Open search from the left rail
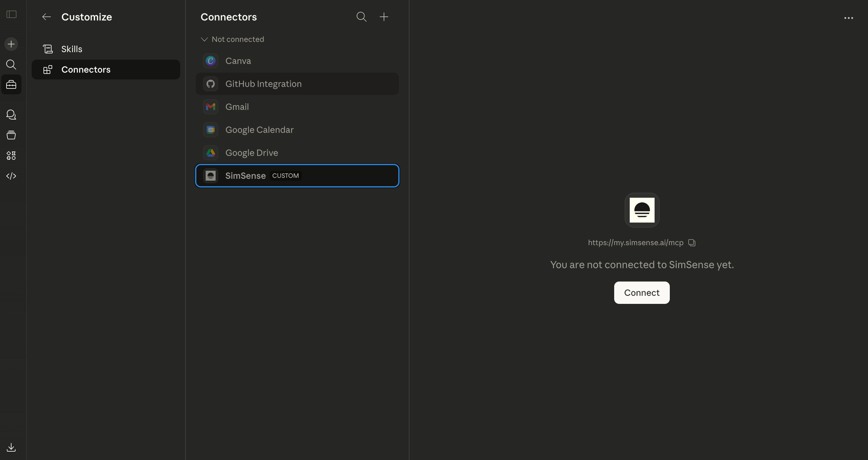The height and width of the screenshot is (460, 868). pyautogui.click(x=11, y=64)
